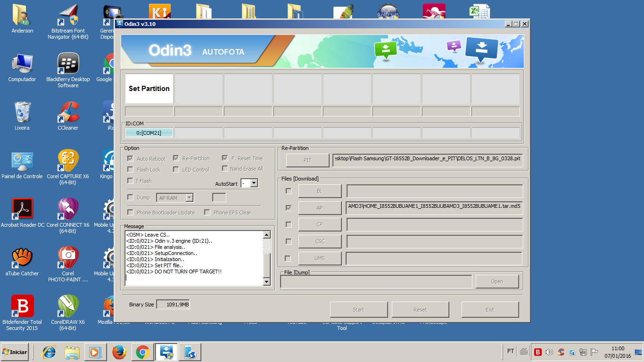Switch to Odin3 taskbar button
Screen dimensions: 644x362
pos(166,352)
